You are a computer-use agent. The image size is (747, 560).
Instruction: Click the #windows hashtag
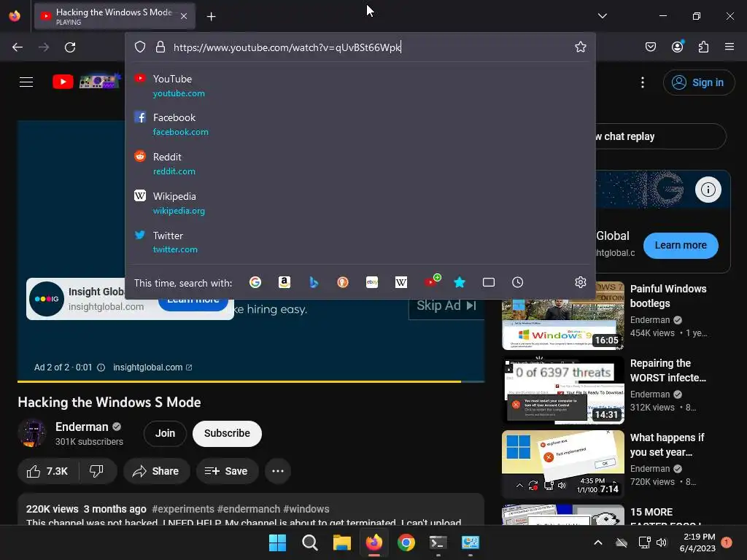[306, 509]
